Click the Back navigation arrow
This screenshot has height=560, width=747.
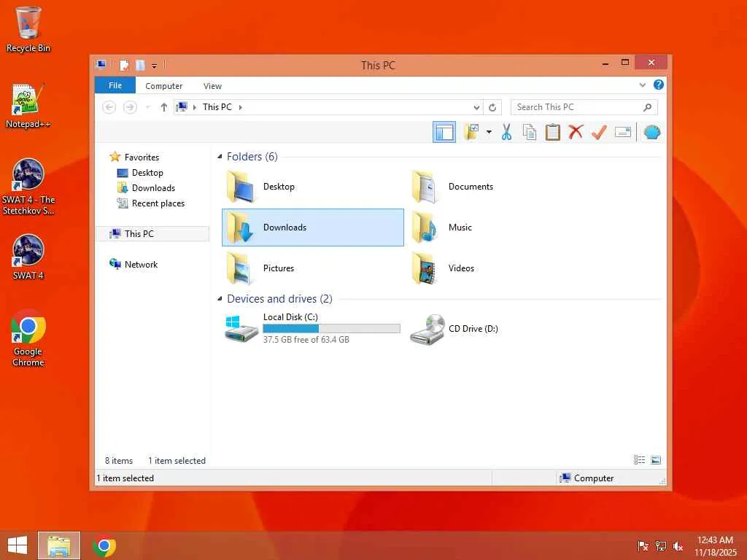click(109, 107)
